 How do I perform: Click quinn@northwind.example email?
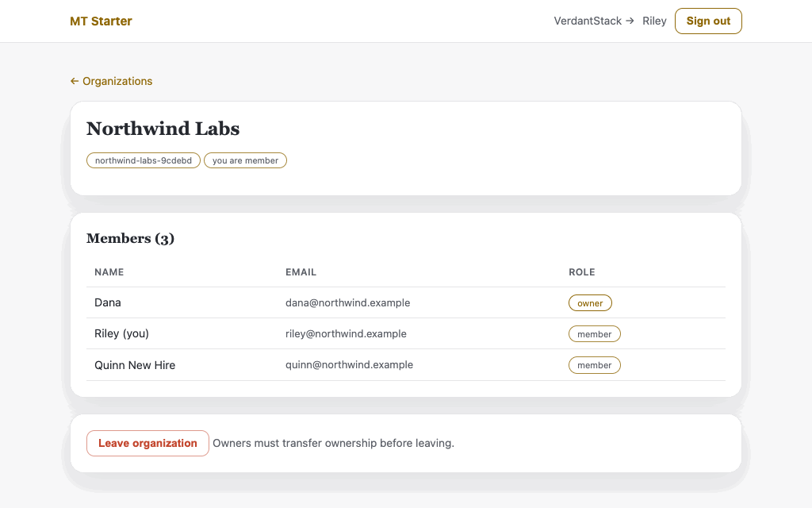pos(349,365)
